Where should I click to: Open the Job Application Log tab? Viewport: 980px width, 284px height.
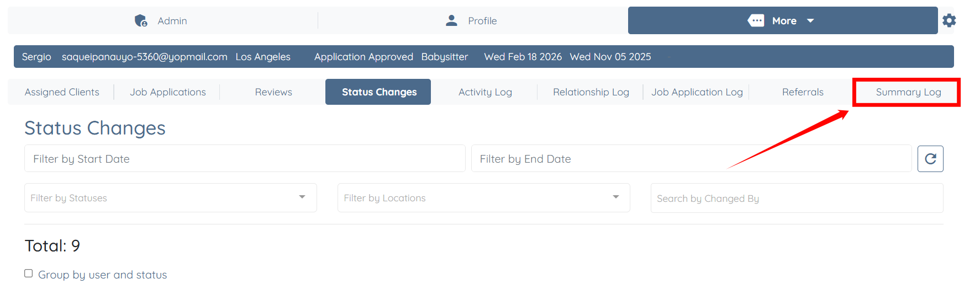[x=697, y=92]
